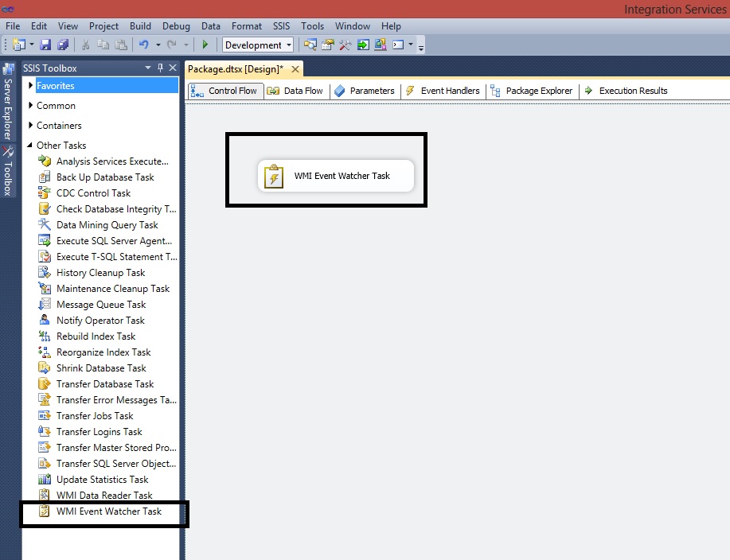The height and width of the screenshot is (560, 730).
Task: Click Data Mining Query Task icon
Action: point(45,224)
